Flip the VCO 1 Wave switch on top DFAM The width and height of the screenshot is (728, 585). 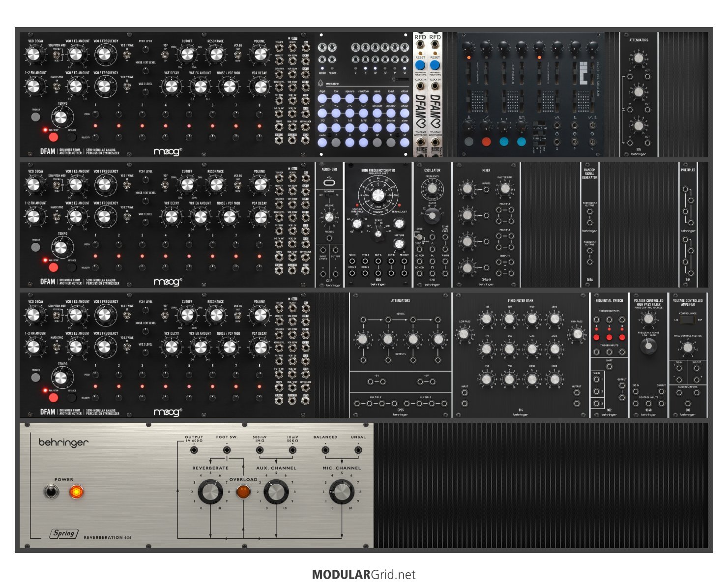(127, 54)
